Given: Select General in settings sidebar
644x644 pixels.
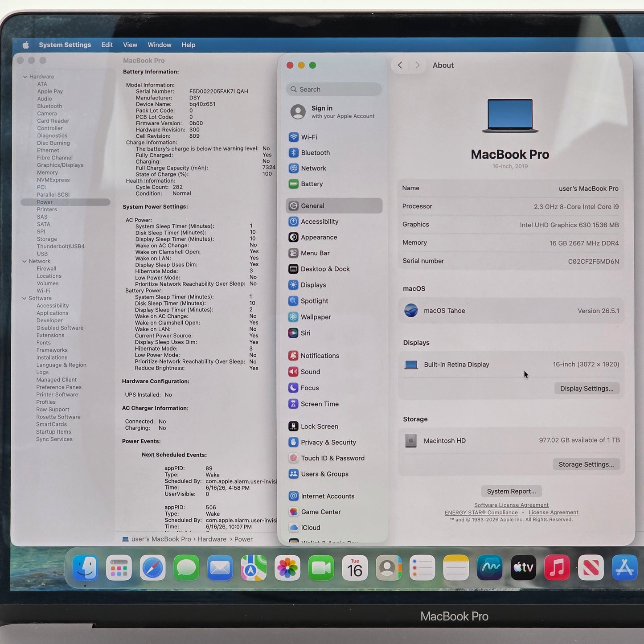Looking at the screenshot, I should (x=334, y=206).
